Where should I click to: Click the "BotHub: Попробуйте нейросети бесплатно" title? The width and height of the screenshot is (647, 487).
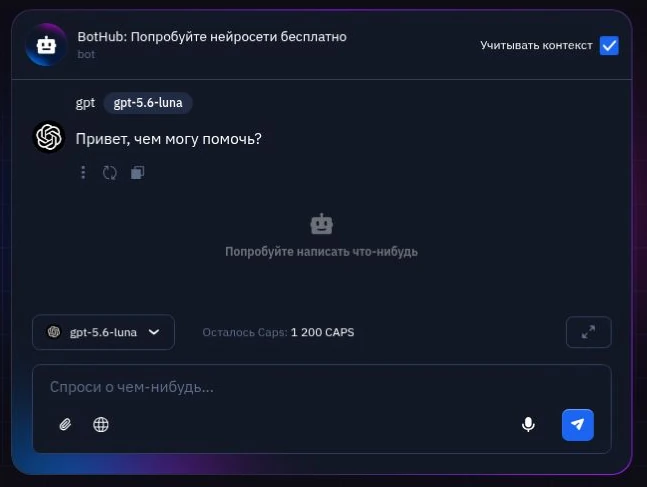(x=212, y=37)
